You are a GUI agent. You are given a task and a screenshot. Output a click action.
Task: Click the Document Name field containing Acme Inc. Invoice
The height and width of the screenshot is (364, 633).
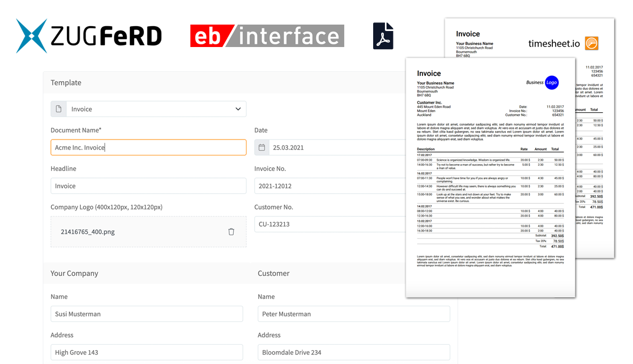pos(149,147)
